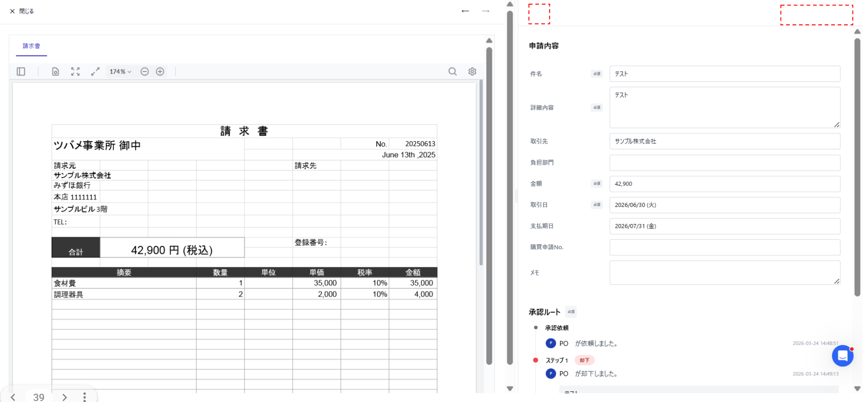Click みずほ銀行 in the invoice
The image size is (868, 402).
pos(72,185)
